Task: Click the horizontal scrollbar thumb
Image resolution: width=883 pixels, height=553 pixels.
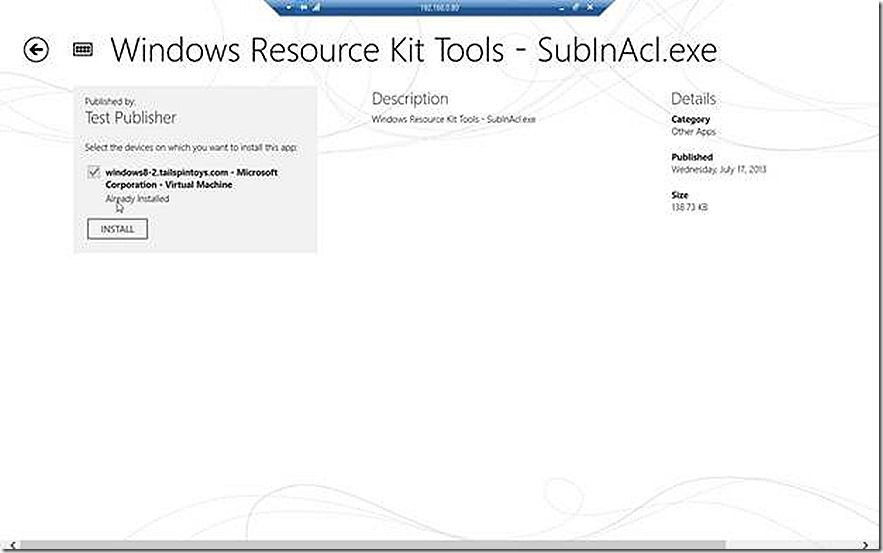Action: 372,545
